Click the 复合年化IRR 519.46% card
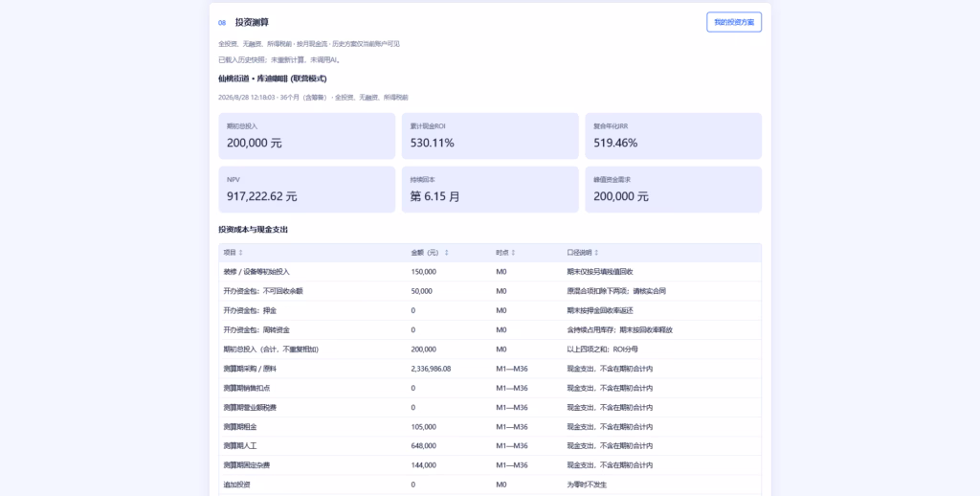Viewport: 980px width, 496px height. tap(673, 136)
